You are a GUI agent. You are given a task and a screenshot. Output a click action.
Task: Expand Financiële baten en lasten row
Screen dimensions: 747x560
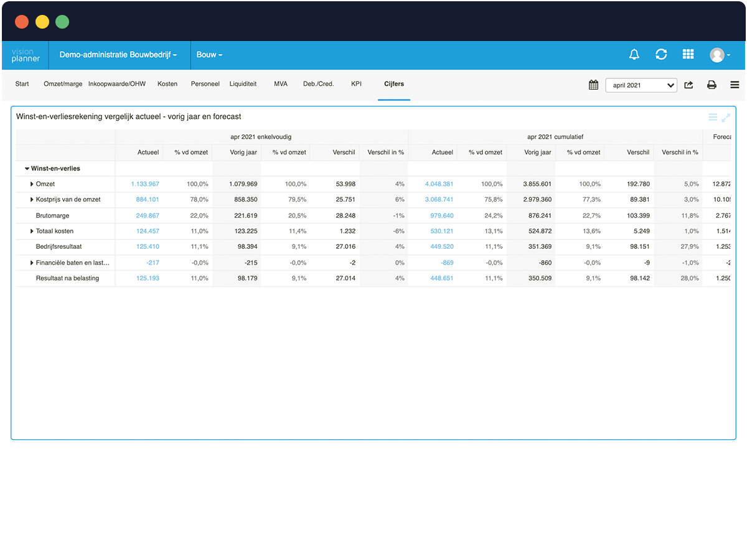[x=32, y=263]
